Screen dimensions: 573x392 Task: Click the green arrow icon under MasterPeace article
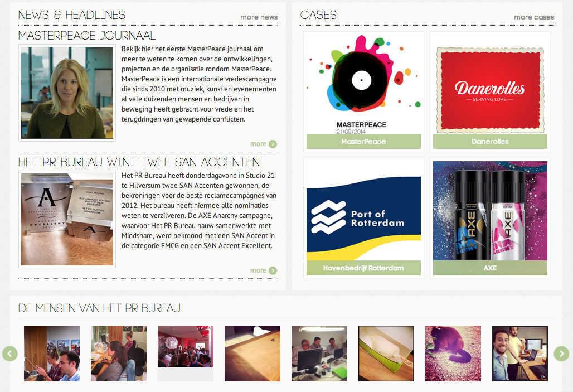click(x=273, y=144)
